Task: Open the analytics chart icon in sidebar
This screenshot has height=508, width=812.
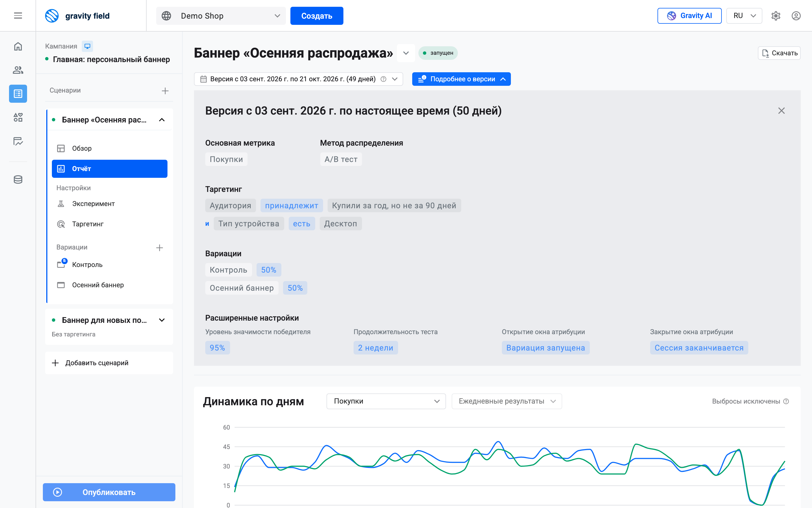Action: 18,141
